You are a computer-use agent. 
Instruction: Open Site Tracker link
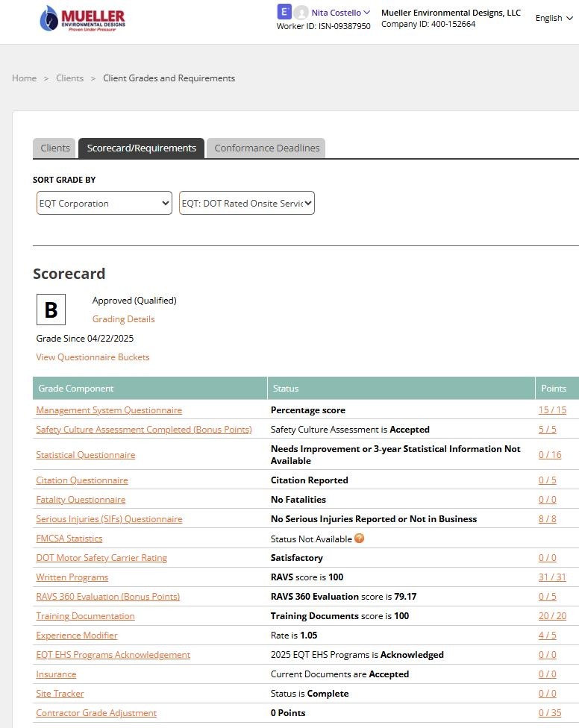[x=60, y=694]
